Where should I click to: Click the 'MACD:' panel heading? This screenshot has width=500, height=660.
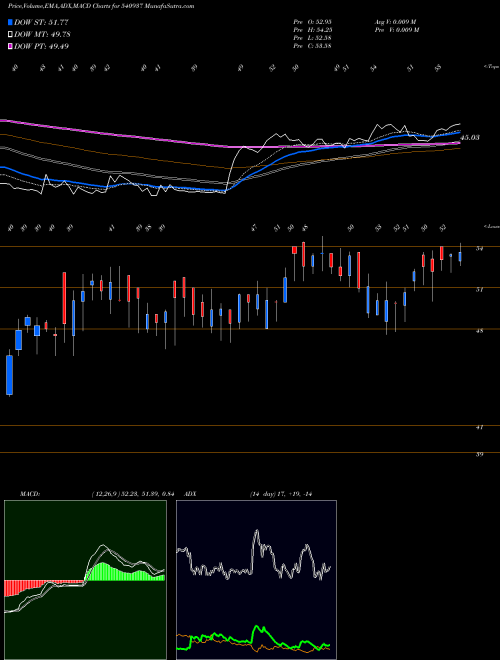coord(29,494)
